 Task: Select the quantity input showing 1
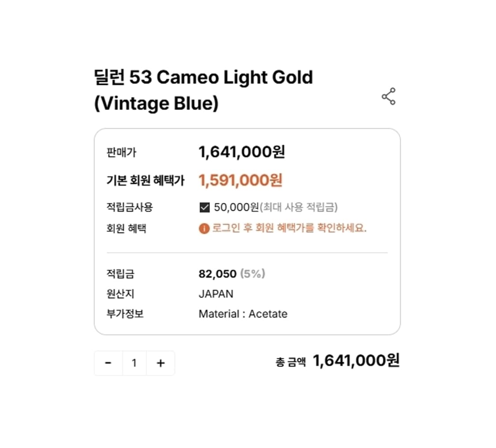coord(134,362)
